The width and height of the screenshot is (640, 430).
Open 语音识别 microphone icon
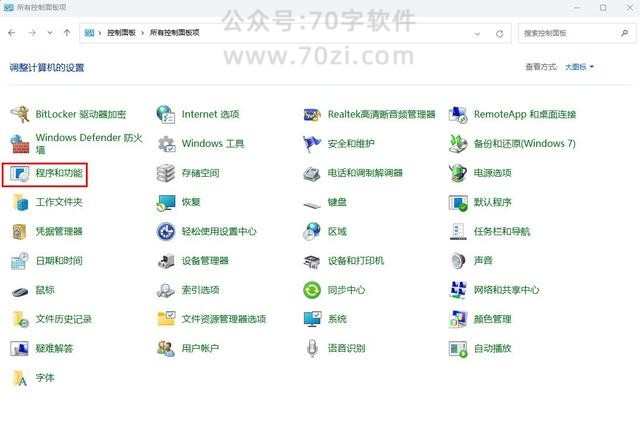pyautogui.click(x=312, y=348)
